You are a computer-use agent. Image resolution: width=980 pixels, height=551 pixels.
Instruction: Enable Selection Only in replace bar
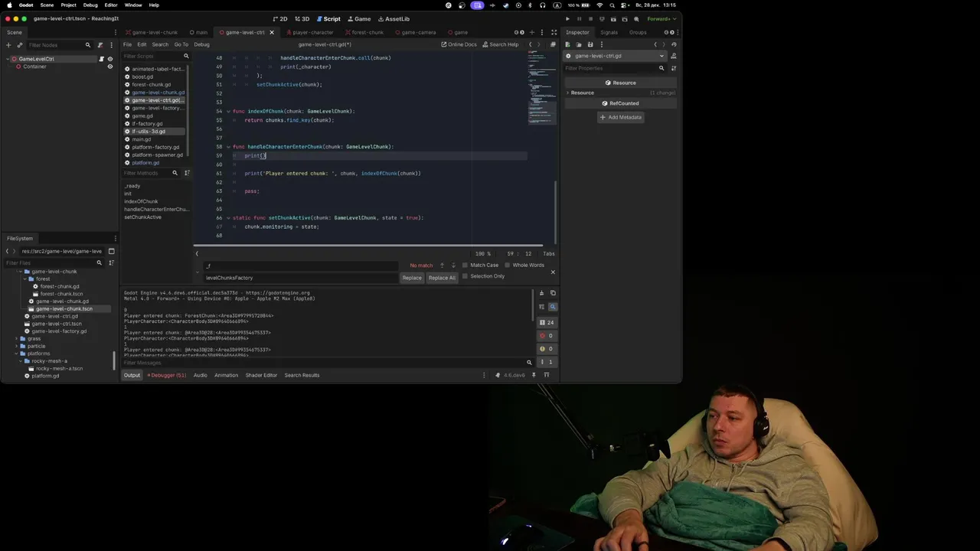tap(483, 276)
